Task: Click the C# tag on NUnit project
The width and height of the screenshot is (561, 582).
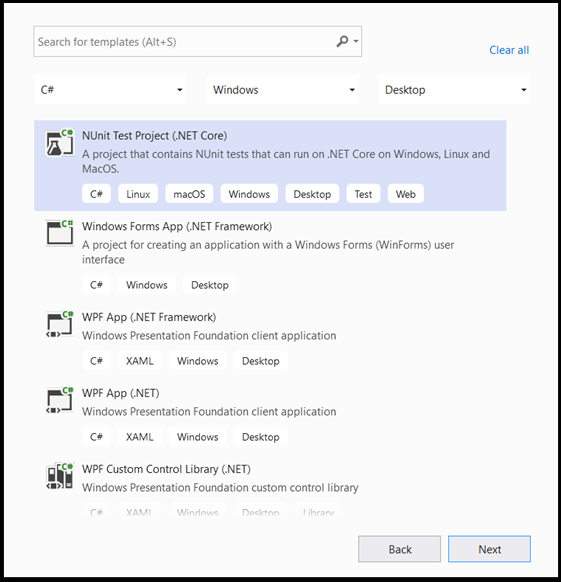Action: (x=96, y=194)
